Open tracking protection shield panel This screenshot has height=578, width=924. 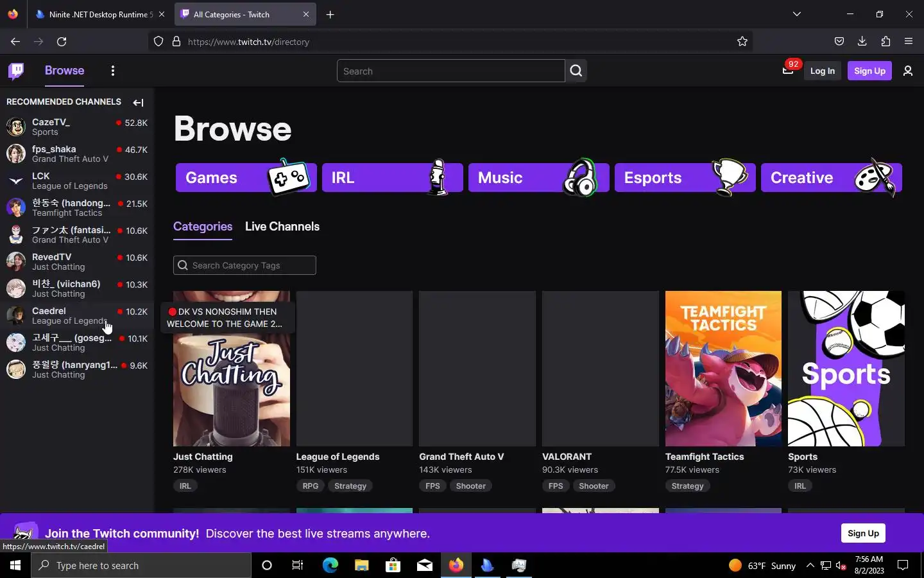(x=158, y=42)
